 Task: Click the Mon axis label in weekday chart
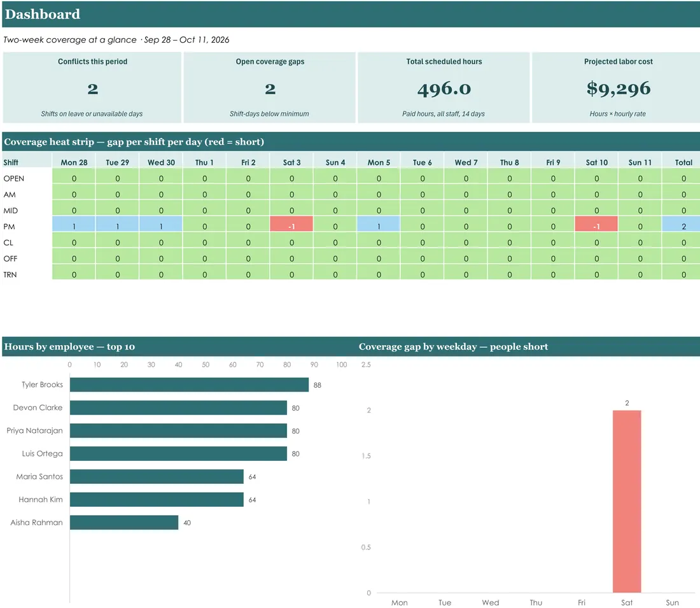[x=400, y=603]
